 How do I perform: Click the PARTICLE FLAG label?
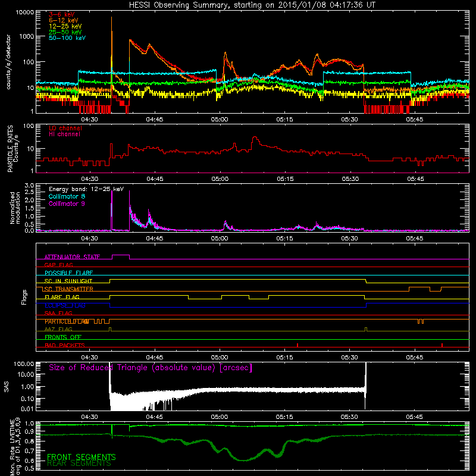(x=67, y=321)
